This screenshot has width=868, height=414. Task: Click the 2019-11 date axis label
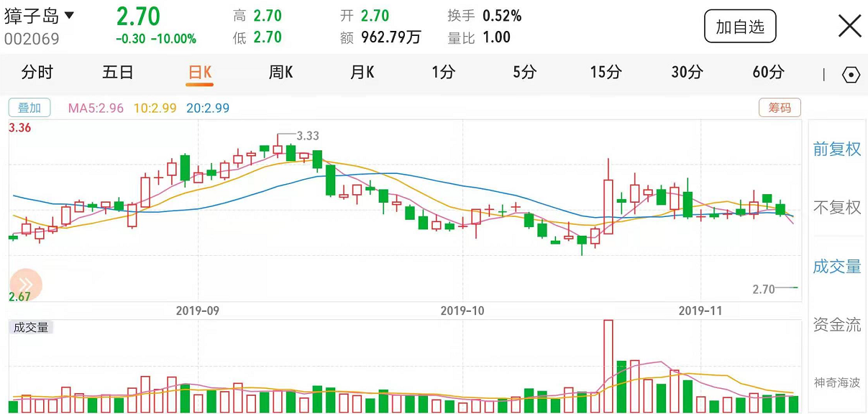[700, 311]
